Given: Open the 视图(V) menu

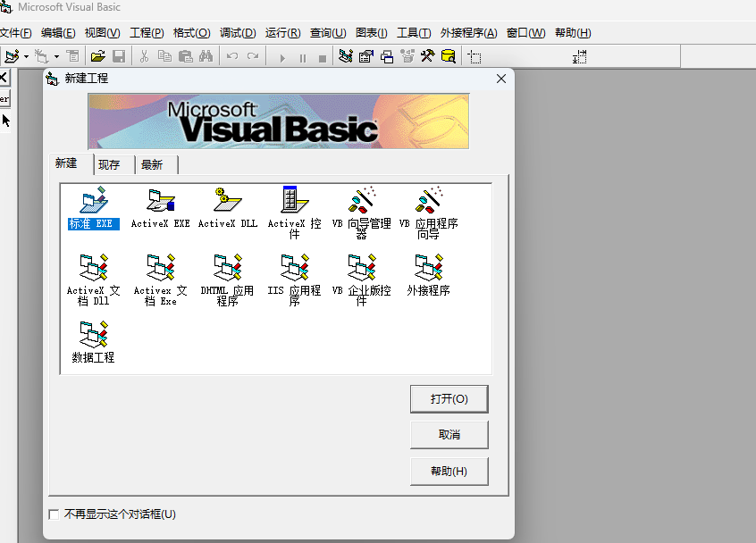Looking at the screenshot, I should pyautogui.click(x=102, y=33).
